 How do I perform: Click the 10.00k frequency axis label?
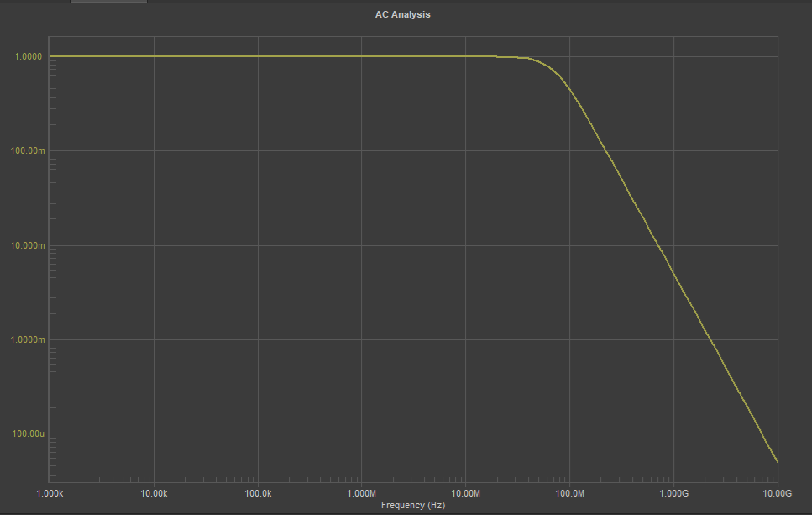pyautogui.click(x=154, y=493)
